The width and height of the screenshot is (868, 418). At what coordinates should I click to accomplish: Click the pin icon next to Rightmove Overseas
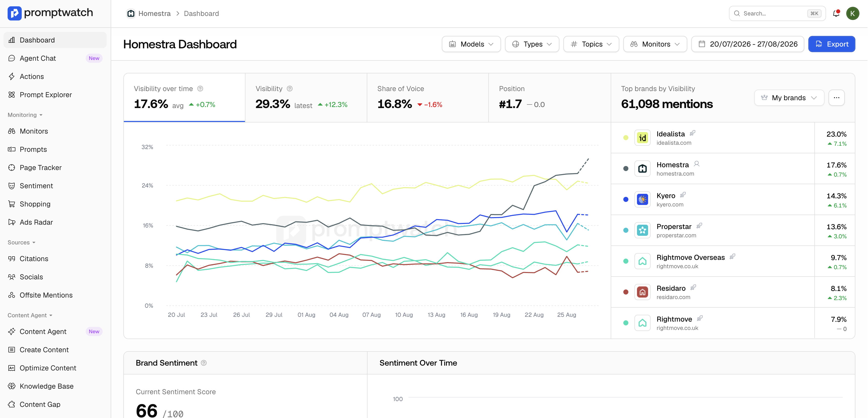click(732, 257)
